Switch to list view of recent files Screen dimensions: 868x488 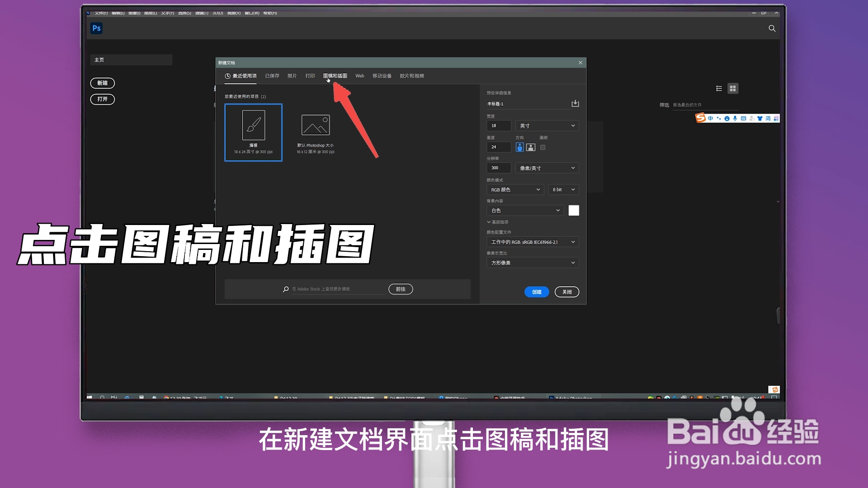tap(719, 89)
